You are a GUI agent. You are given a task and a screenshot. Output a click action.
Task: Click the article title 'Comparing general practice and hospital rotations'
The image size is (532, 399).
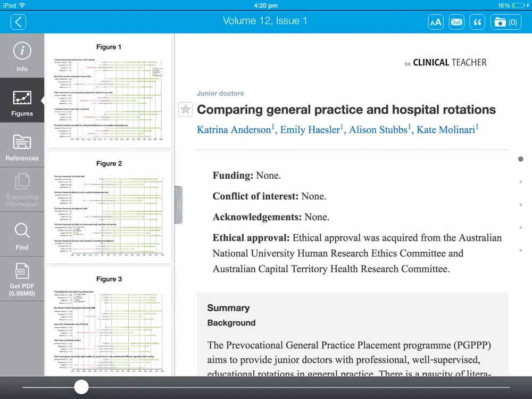346,110
